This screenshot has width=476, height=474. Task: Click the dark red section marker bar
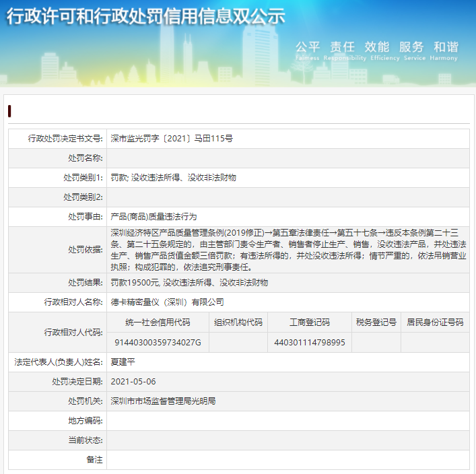point(9,111)
